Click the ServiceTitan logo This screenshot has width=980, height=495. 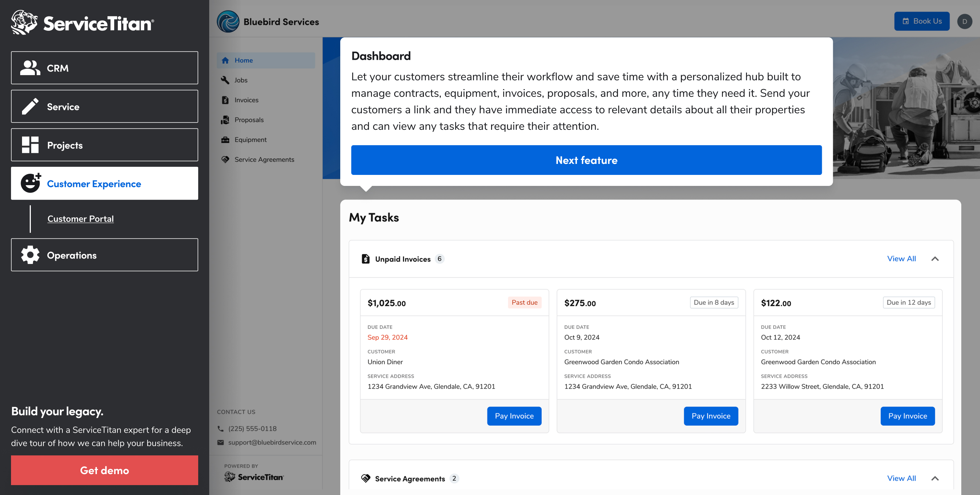point(82,23)
